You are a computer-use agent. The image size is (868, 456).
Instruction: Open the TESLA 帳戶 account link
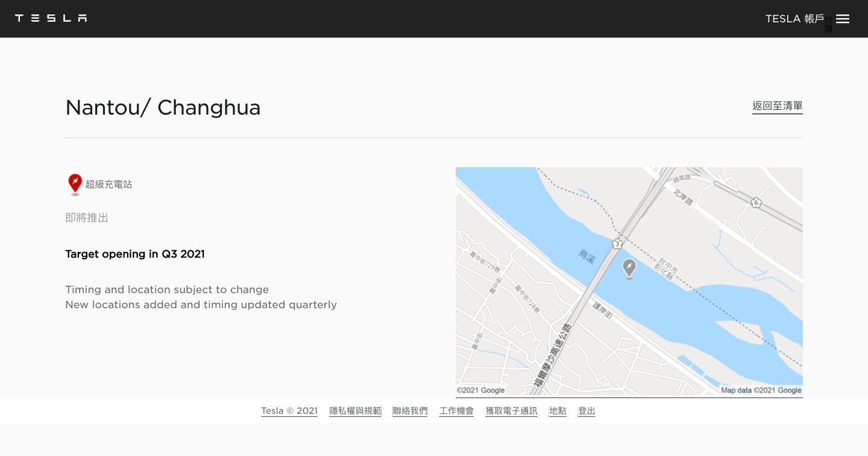[794, 19]
